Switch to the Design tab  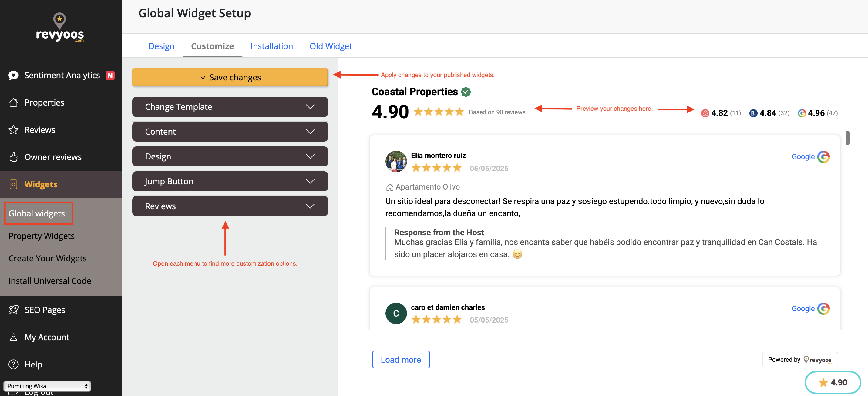[x=161, y=46]
